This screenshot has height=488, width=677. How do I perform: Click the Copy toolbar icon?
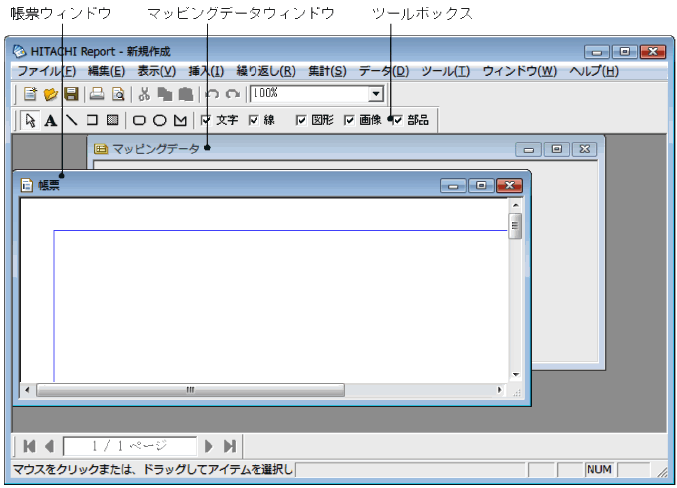pos(165,94)
